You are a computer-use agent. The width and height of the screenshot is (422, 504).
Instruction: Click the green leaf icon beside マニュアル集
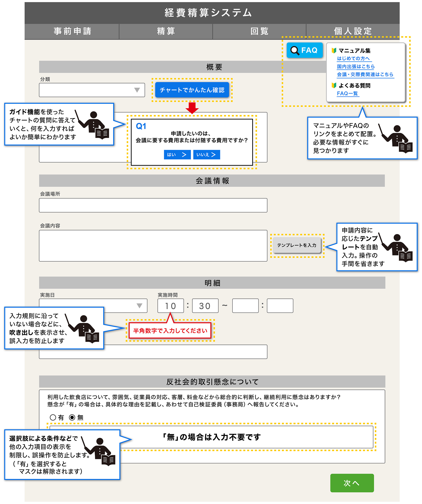[x=334, y=50]
